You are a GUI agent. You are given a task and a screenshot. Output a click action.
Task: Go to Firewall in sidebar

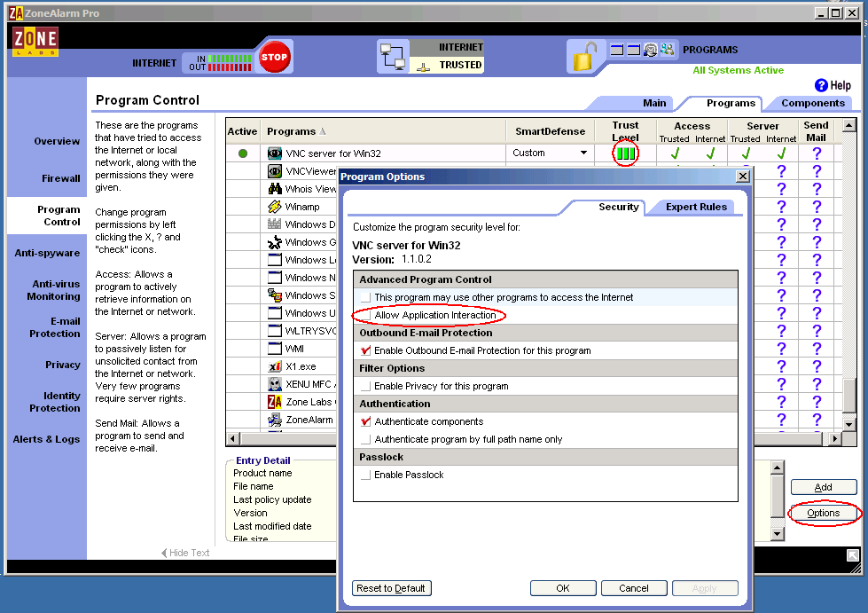coord(61,178)
